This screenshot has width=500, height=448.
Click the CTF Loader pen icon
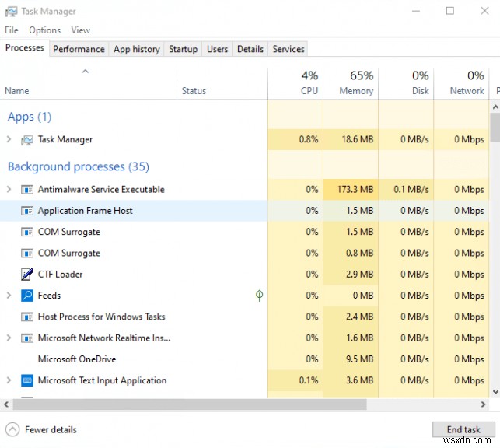point(27,275)
